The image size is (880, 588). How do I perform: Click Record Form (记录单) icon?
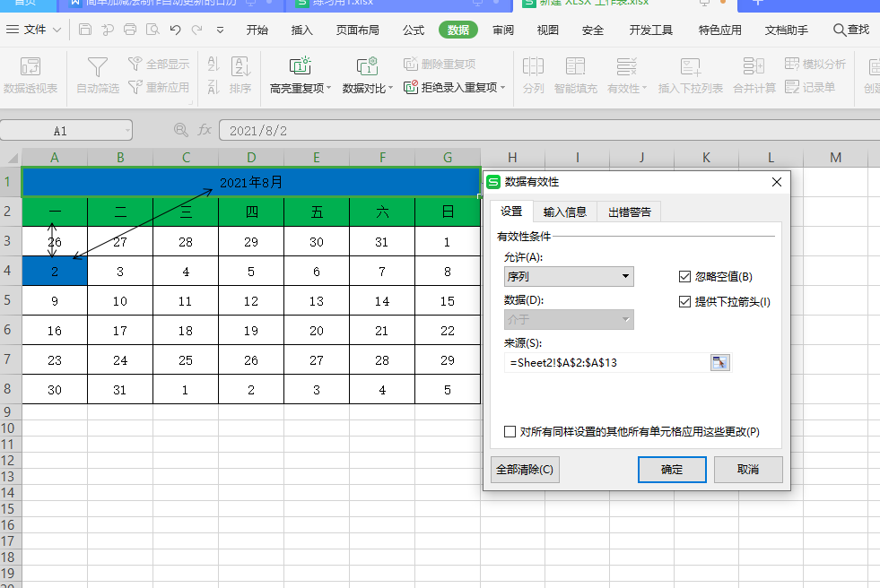click(792, 87)
